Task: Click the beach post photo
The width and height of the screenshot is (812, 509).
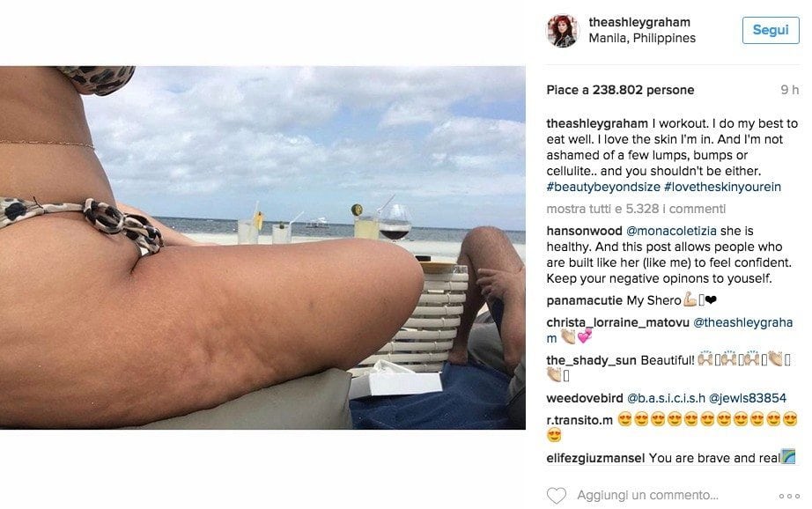Action: [x=262, y=247]
